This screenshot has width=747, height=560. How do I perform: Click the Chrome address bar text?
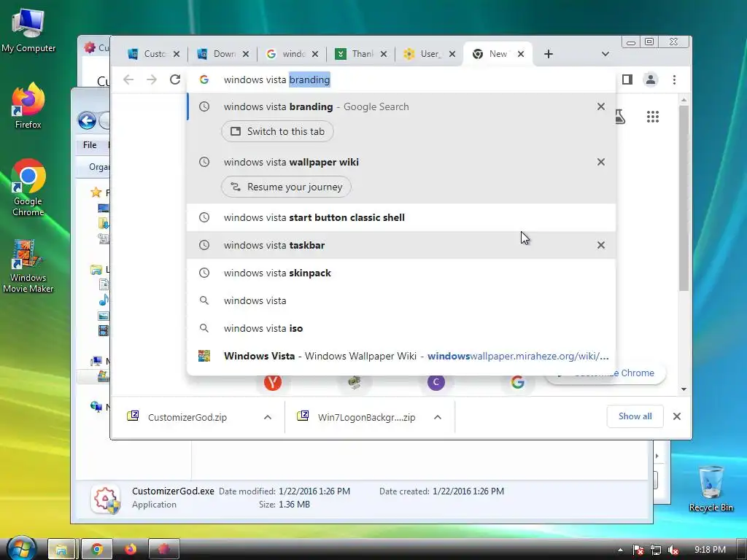(276, 79)
